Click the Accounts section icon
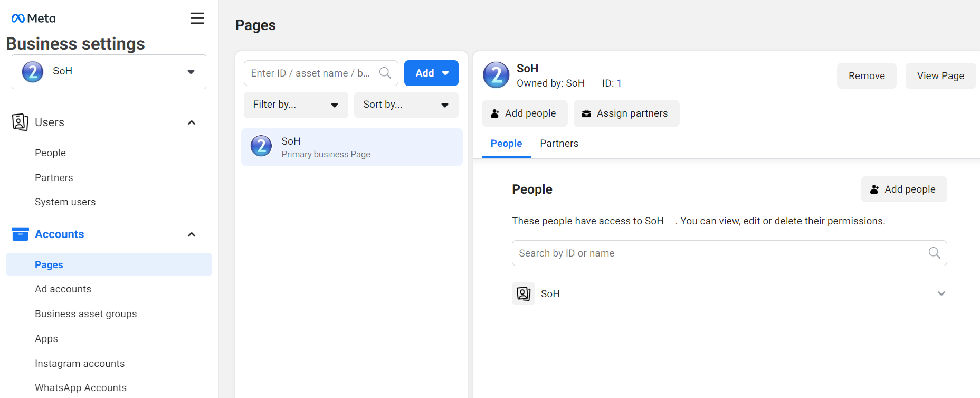 [x=20, y=234]
